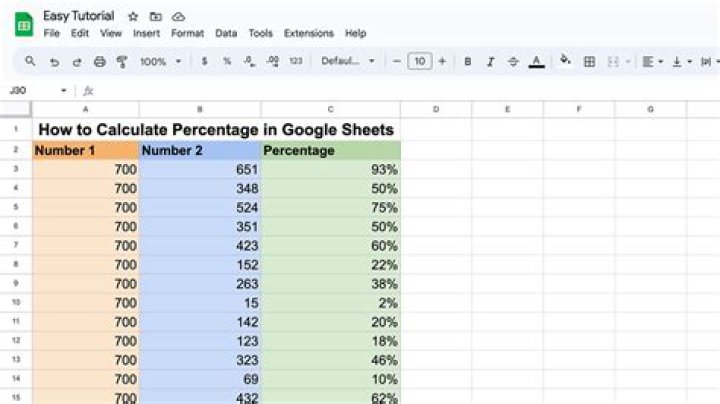Select the cell showing 2%
This screenshot has width=720, height=404.
[x=331, y=303]
